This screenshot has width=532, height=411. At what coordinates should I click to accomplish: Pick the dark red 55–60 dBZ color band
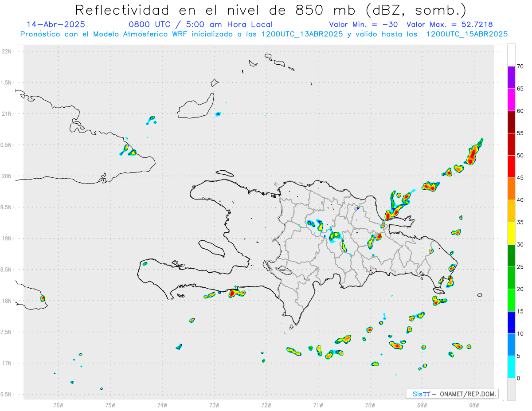pos(511,122)
